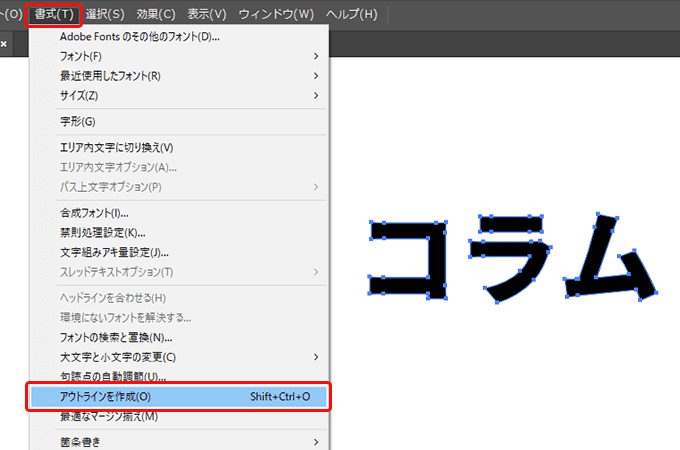Expand the サイズ(Z) submenu
Viewport: 680px width, 450px height.
click(x=178, y=95)
